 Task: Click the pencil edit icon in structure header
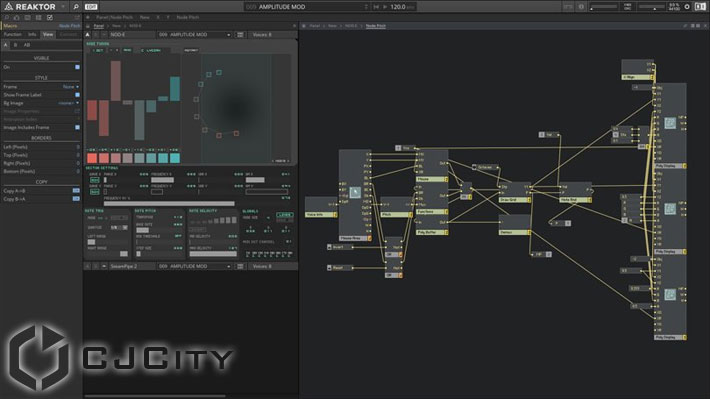[685, 26]
